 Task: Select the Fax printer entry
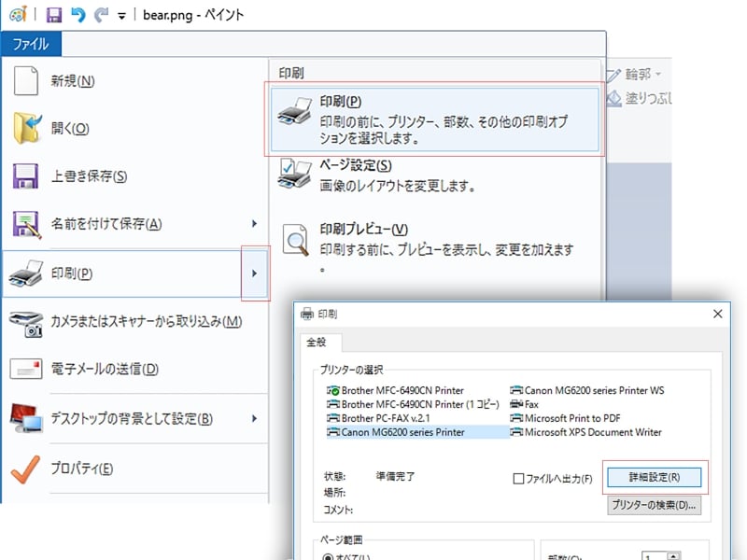click(524, 404)
